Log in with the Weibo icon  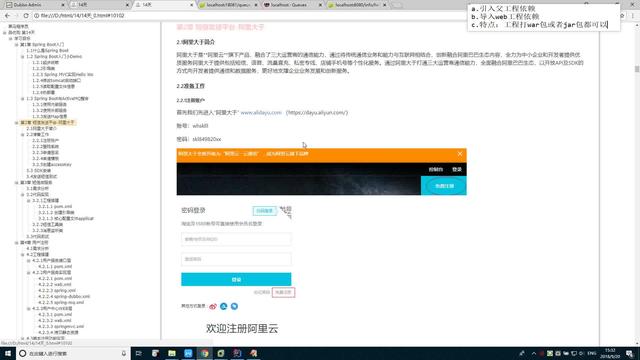(x=213, y=306)
